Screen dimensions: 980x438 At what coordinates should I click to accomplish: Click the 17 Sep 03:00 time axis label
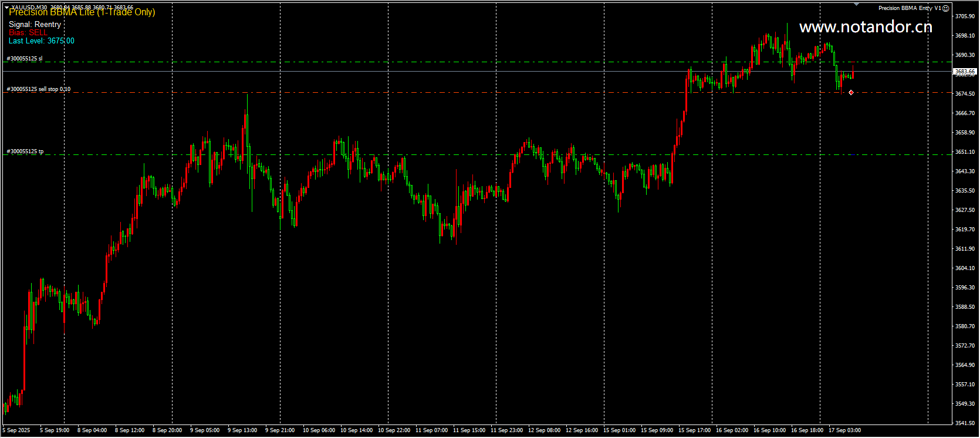click(x=844, y=430)
